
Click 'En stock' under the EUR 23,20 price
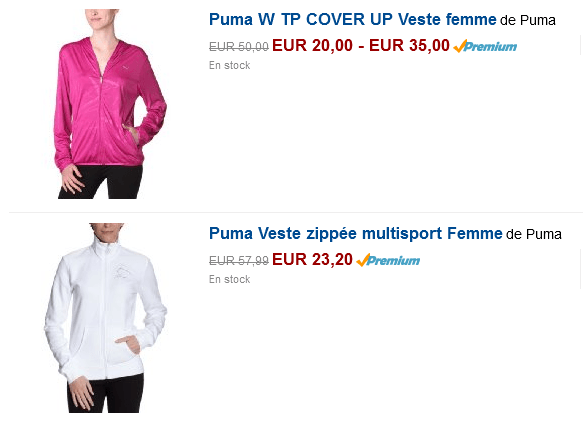click(x=229, y=279)
